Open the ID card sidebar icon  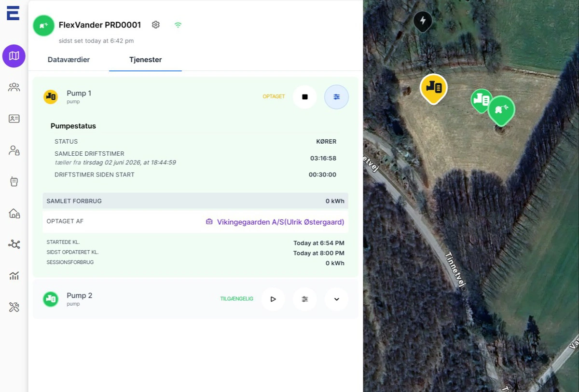tap(14, 119)
